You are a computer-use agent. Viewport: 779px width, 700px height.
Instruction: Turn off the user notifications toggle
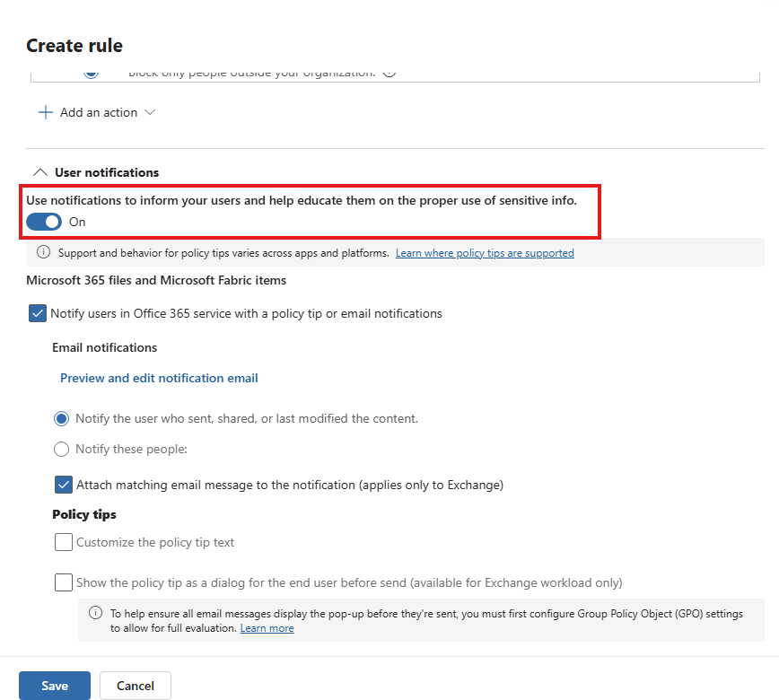point(43,221)
